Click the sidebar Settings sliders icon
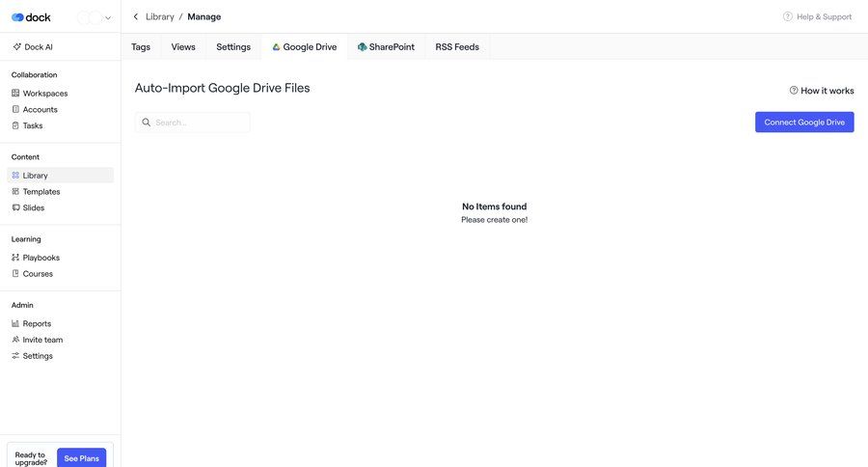This screenshot has height=467, width=868. coord(15,355)
